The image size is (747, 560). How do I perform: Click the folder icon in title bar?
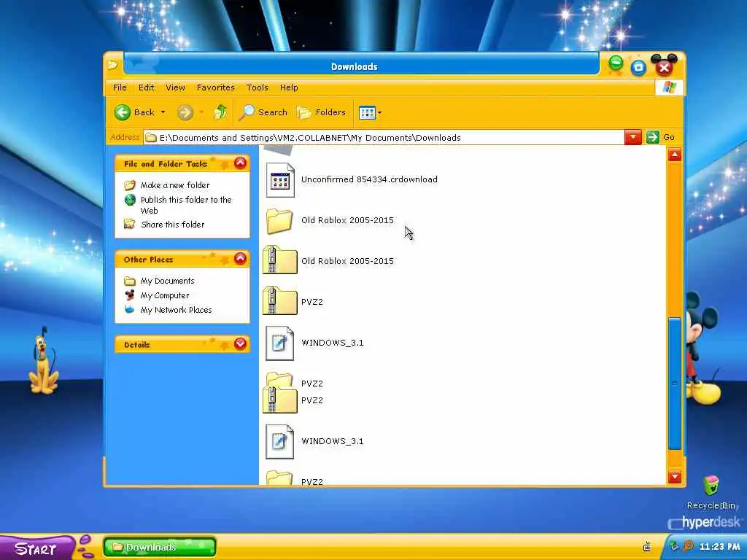click(x=112, y=65)
